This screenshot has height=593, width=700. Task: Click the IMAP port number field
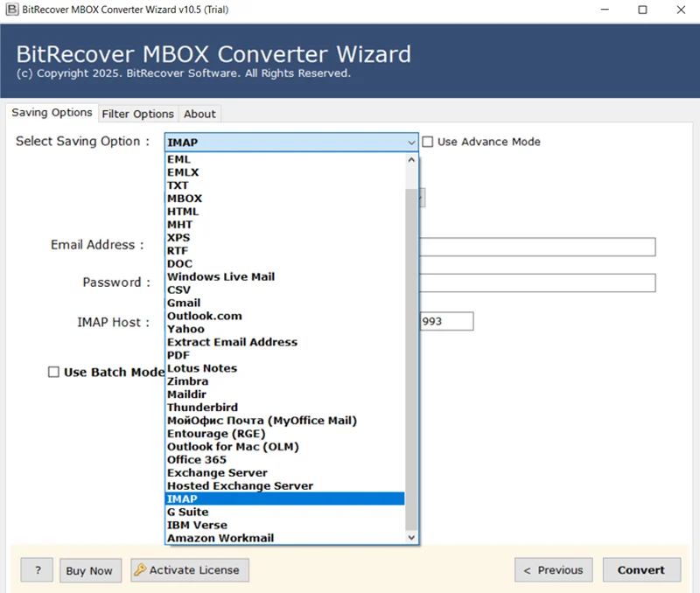(x=447, y=322)
